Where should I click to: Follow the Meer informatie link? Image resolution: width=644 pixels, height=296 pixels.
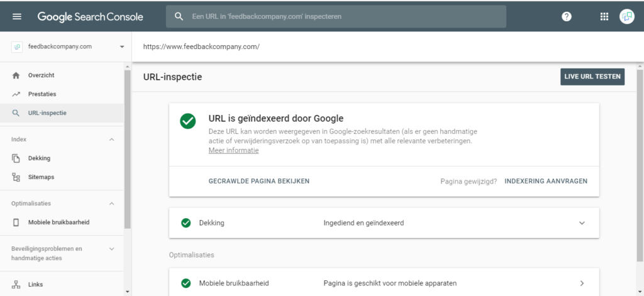233,151
